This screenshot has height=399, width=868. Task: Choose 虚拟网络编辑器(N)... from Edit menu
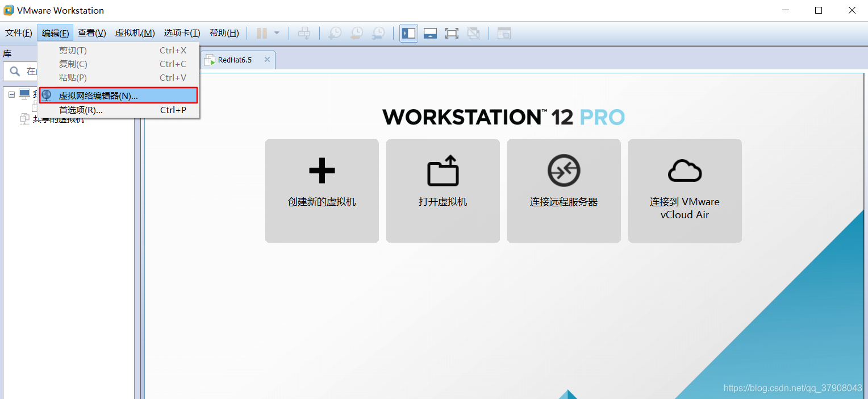(118, 95)
